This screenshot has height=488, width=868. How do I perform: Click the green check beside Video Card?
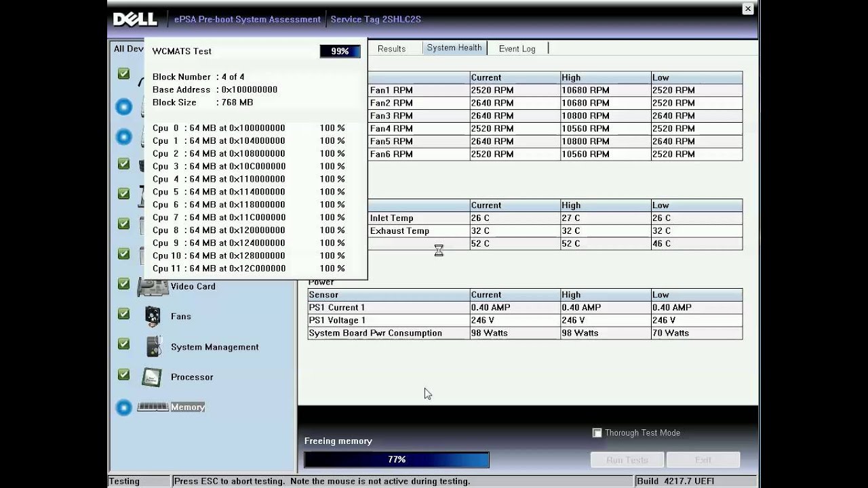click(x=123, y=284)
